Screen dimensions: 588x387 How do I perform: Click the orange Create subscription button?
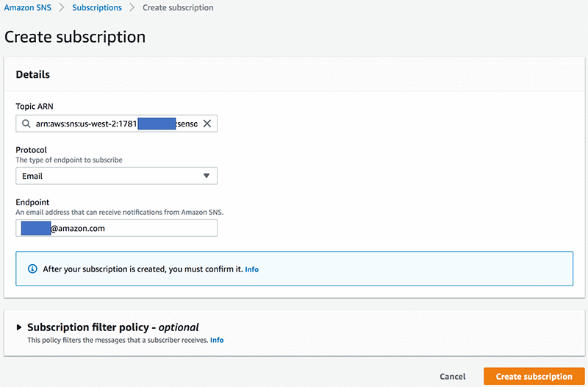point(534,376)
